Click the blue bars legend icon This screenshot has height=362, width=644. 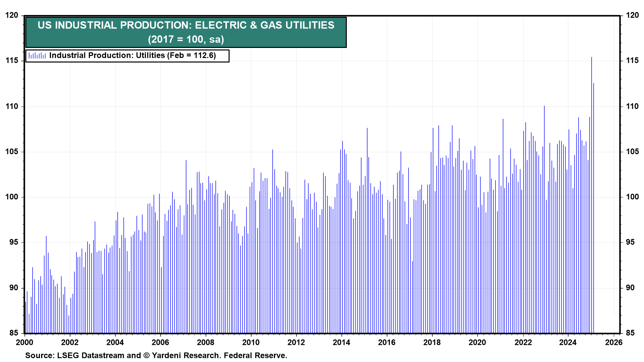[x=37, y=56]
